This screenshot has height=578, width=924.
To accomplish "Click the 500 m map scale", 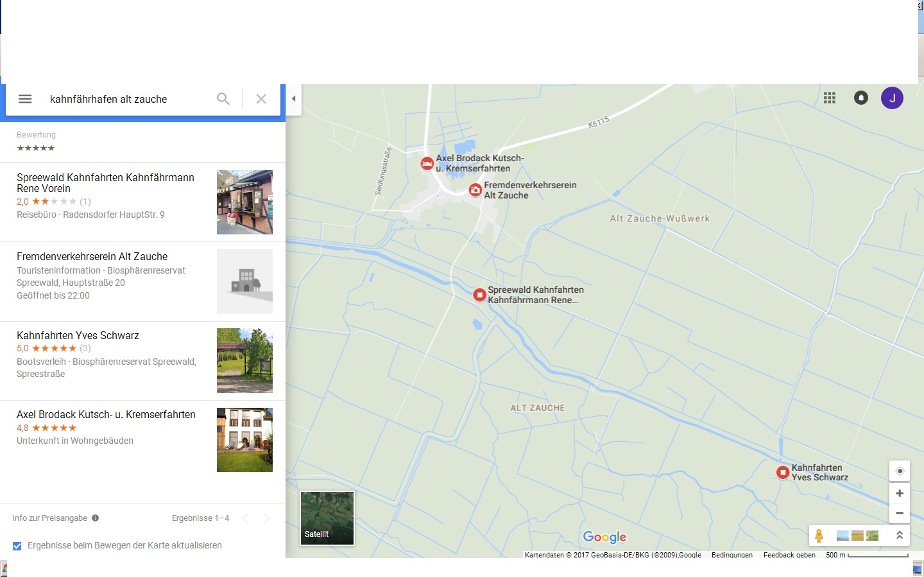I will [867, 555].
